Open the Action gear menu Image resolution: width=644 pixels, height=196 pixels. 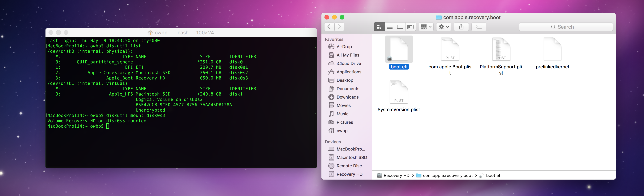click(444, 27)
